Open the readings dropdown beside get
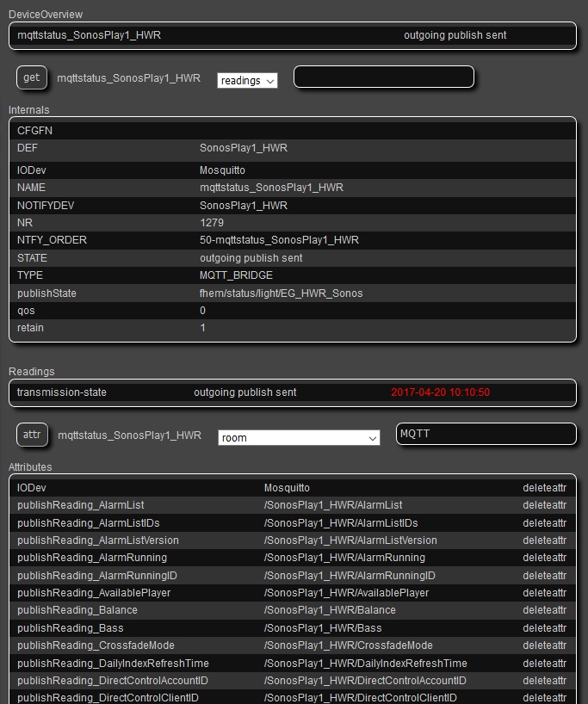This screenshot has height=704, width=588. click(247, 80)
